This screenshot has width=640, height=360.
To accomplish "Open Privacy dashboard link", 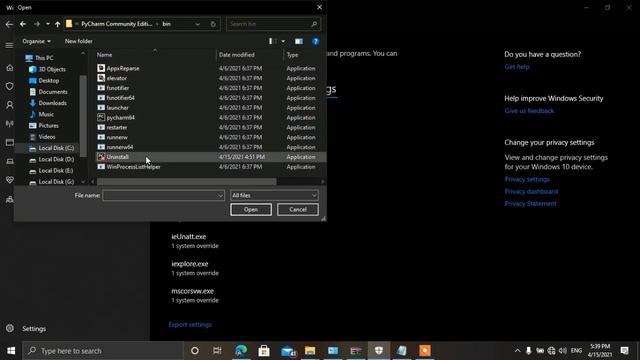I will pyautogui.click(x=531, y=191).
